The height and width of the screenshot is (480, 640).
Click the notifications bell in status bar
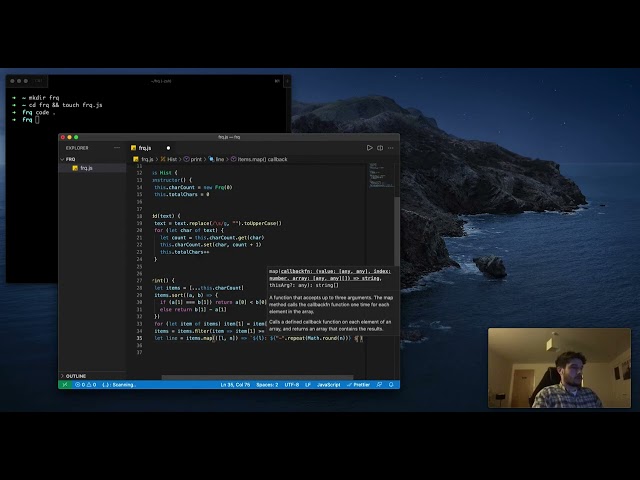coord(391,384)
